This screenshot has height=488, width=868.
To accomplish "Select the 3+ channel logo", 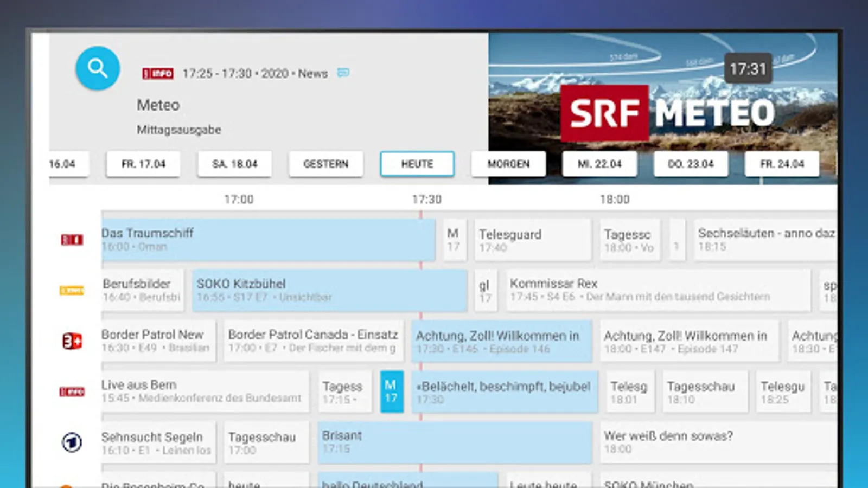I will pos(72,341).
